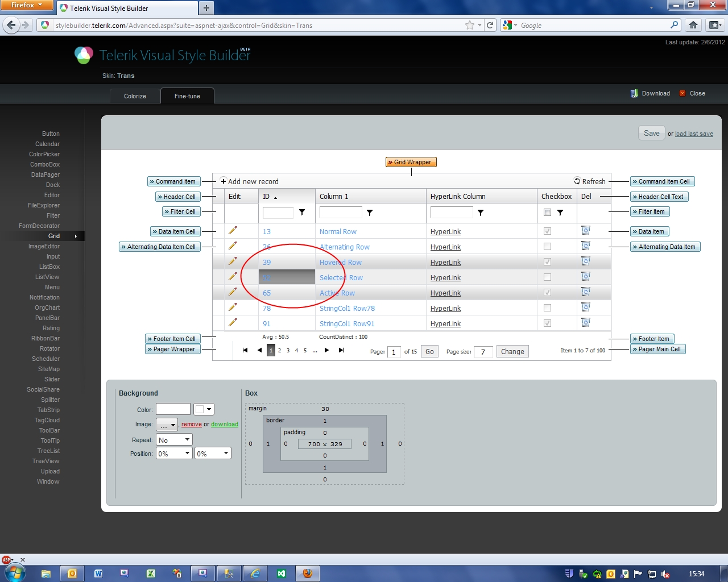Screen dimensions: 728x582
Task: Open Word from the taskbar
Action: pos(98,573)
